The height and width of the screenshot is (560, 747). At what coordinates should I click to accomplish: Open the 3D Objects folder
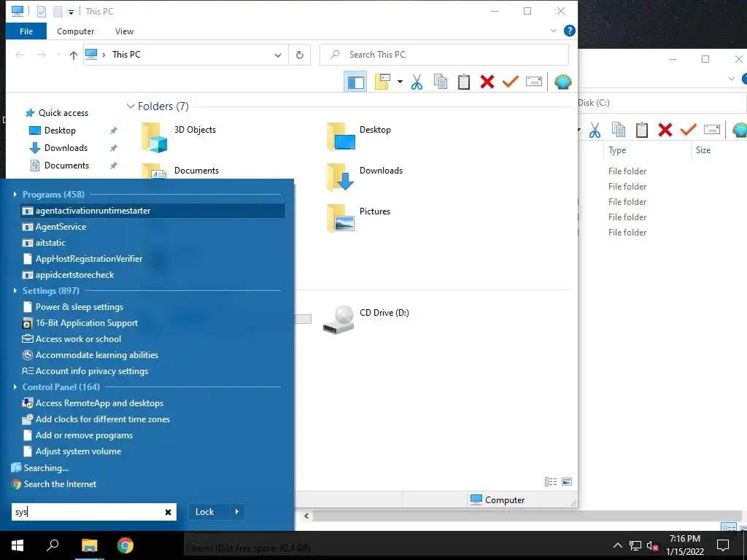click(179, 136)
